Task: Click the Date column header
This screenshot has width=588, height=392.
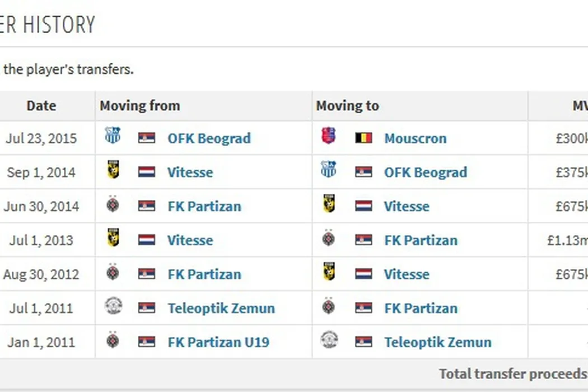Action: click(x=41, y=106)
